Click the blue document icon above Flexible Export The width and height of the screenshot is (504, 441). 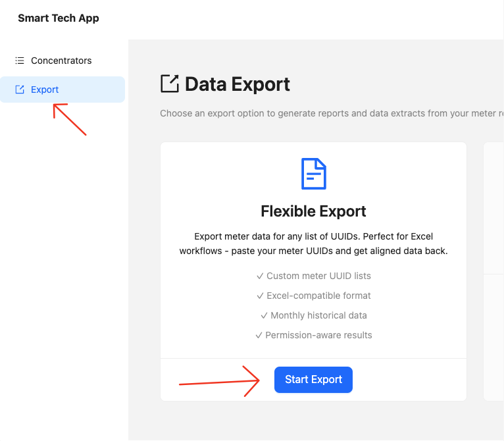pos(313,174)
